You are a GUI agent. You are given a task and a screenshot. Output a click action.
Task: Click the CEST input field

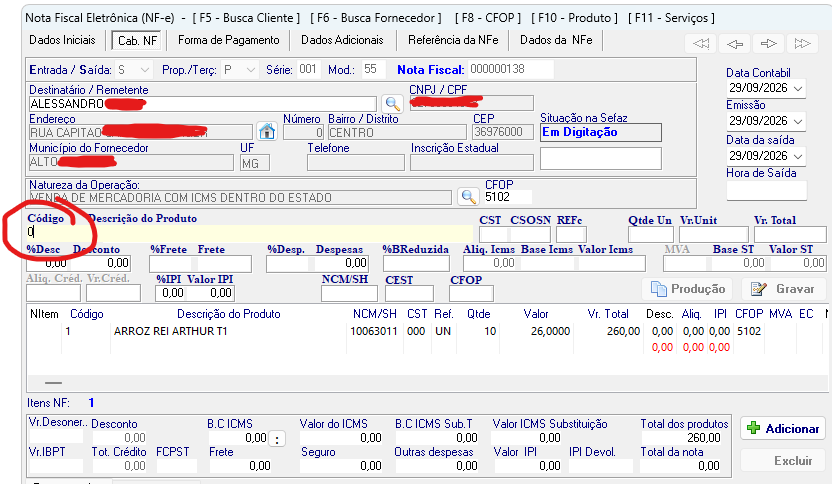409,293
